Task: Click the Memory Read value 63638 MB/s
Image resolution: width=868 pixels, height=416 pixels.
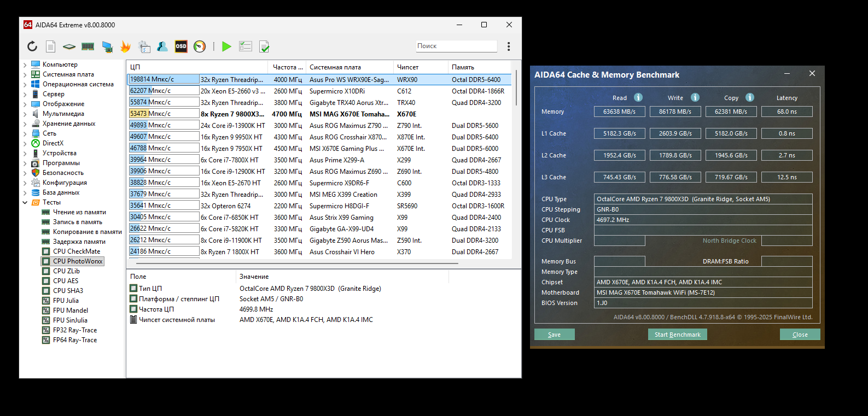Action: coord(619,112)
